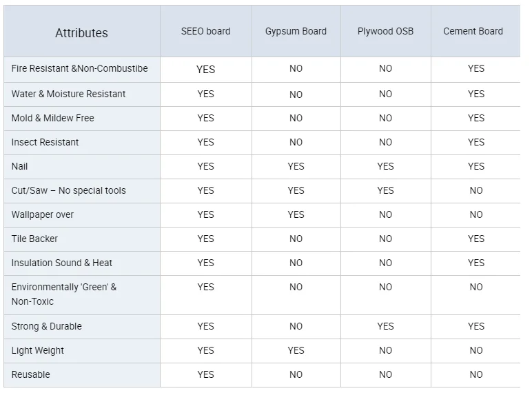Select the Insulation Sound & Heat label
Viewport: 532px width, 393px height.
61,263
